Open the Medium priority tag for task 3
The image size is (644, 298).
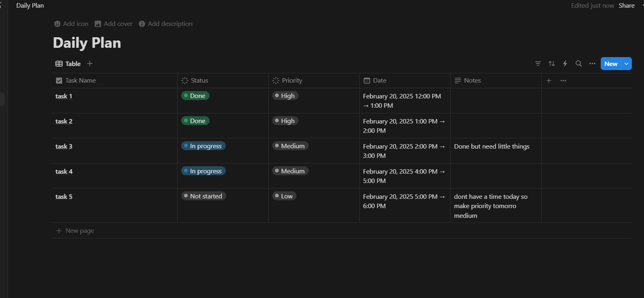click(x=290, y=146)
